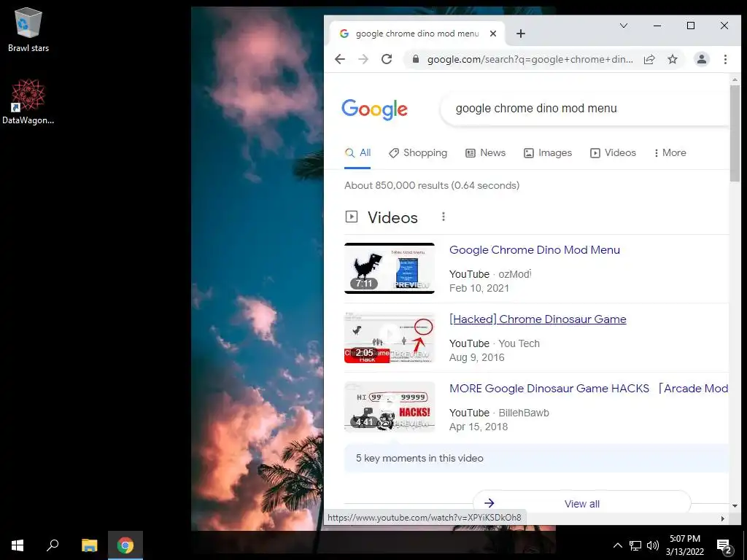The width and height of the screenshot is (747, 560).
Task: Click View all videos button
Action: (x=581, y=503)
